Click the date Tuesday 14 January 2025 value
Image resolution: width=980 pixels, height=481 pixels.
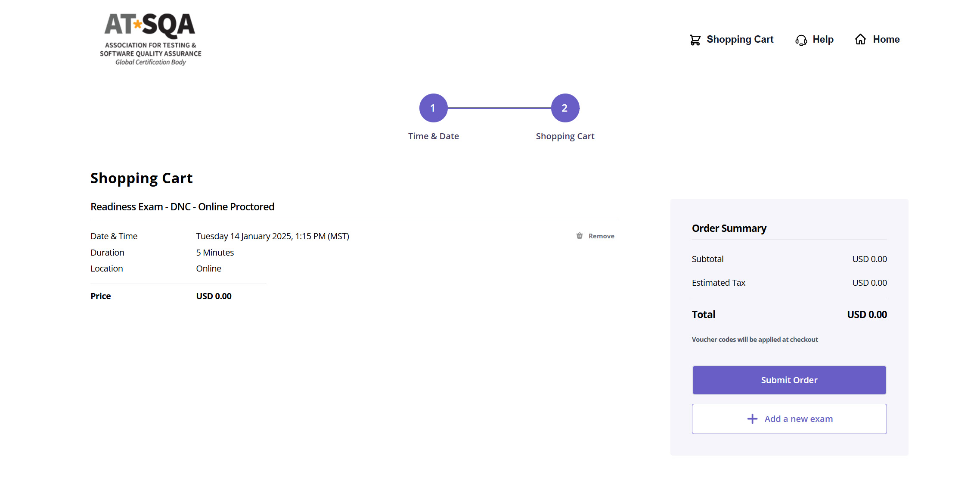point(273,236)
